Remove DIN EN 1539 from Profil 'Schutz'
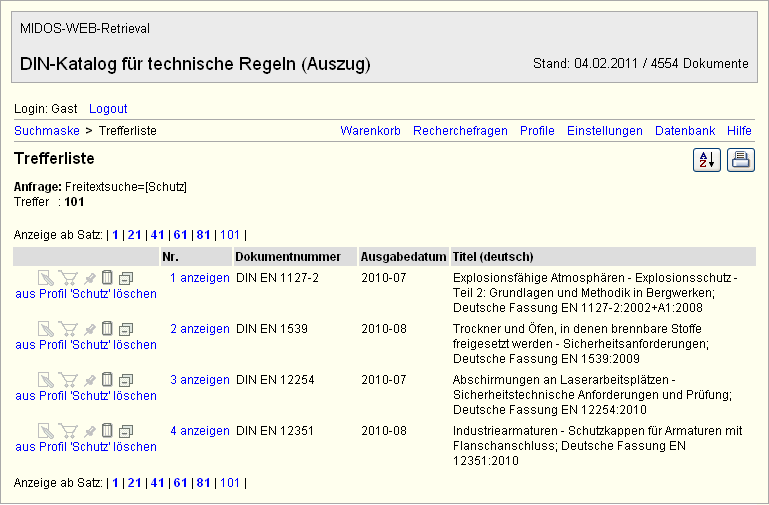The width and height of the screenshot is (769, 505). [86, 345]
